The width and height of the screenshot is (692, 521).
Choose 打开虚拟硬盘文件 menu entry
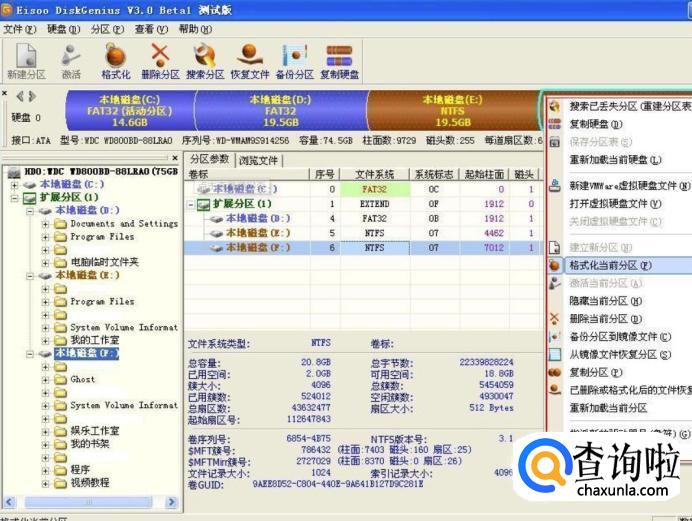(620, 204)
